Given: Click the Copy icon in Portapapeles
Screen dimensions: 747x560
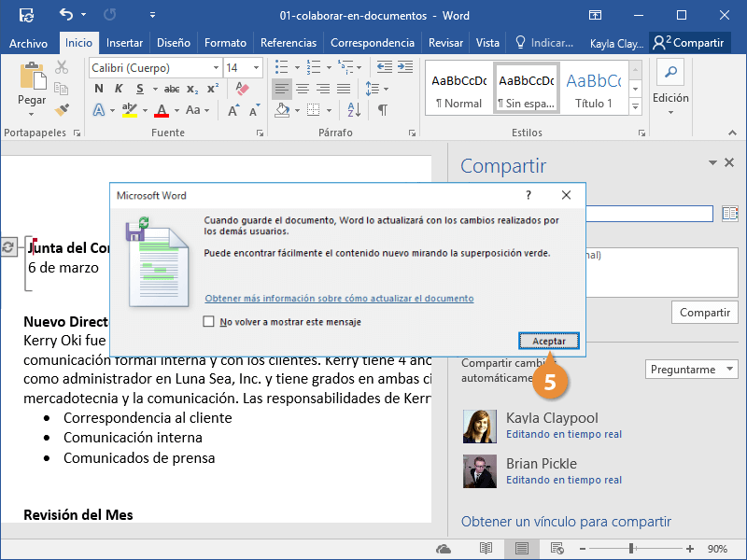Looking at the screenshot, I should [x=62, y=88].
